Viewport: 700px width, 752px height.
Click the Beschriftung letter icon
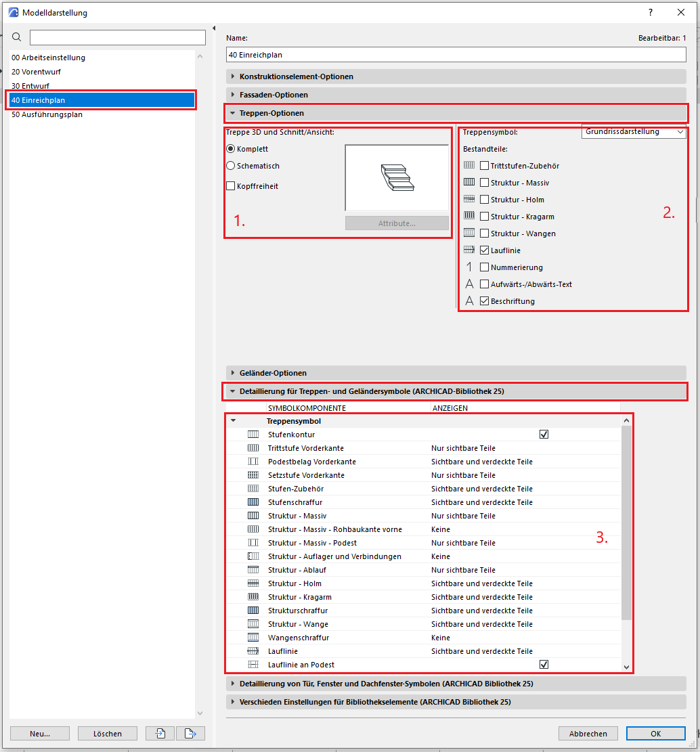coord(469,301)
